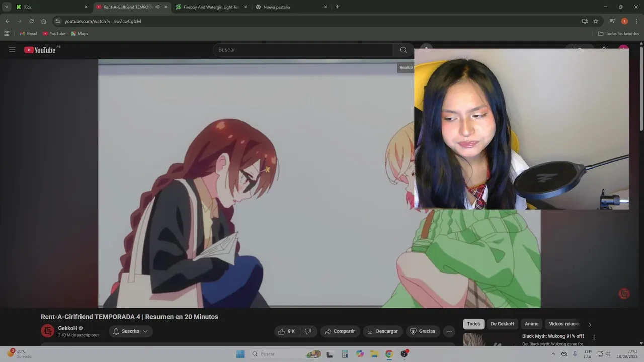Mute the Rent-A-Girlfriend tab audio icon
Screen dimensions: 644x362
point(157,7)
